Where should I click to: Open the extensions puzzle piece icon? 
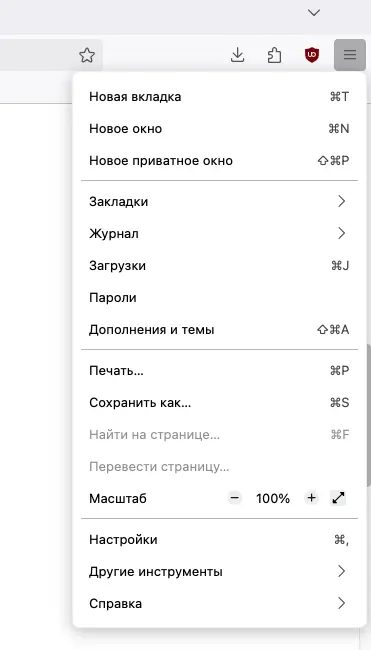pos(274,55)
